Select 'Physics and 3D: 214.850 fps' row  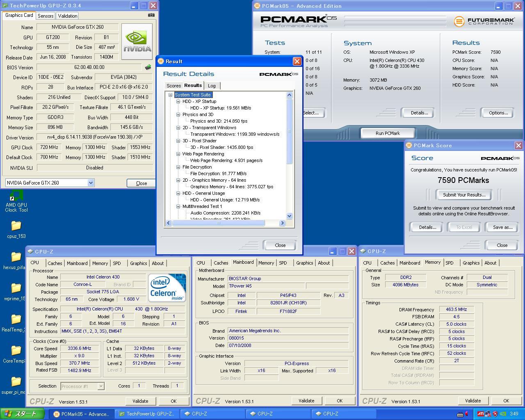click(x=219, y=121)
